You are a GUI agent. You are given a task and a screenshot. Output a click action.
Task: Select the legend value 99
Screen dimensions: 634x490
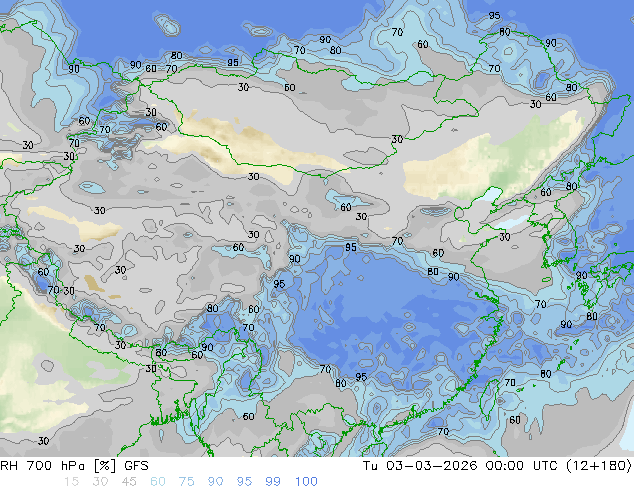click(273, 482)
